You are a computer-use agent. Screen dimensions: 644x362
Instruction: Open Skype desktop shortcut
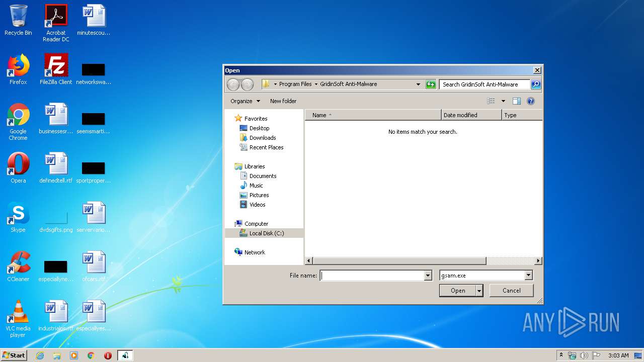click(18, 217)
